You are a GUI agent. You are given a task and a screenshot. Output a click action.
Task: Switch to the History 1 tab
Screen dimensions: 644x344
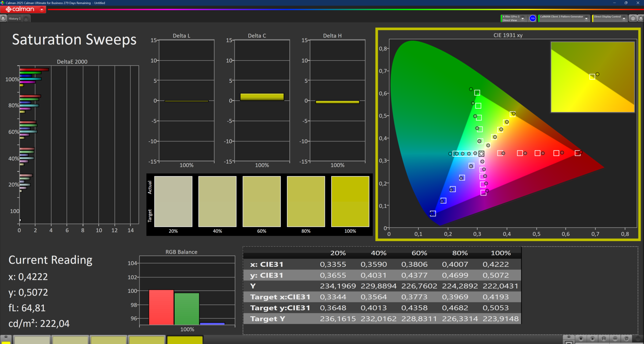(14, 18)
